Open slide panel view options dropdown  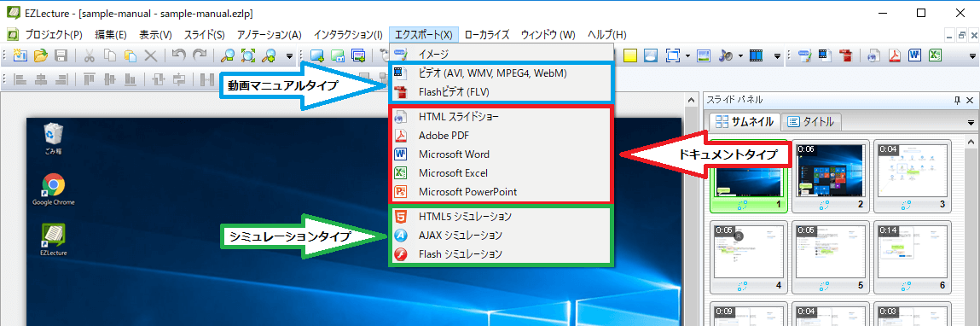tap(971, 122)
